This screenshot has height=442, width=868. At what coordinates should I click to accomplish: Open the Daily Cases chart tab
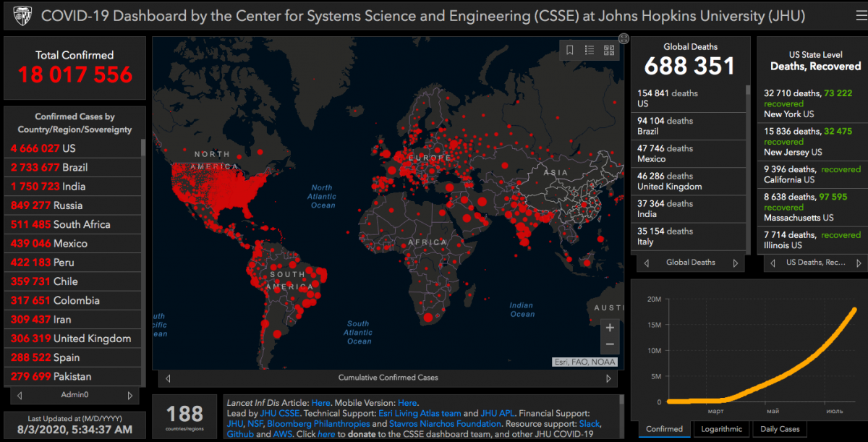780,429
